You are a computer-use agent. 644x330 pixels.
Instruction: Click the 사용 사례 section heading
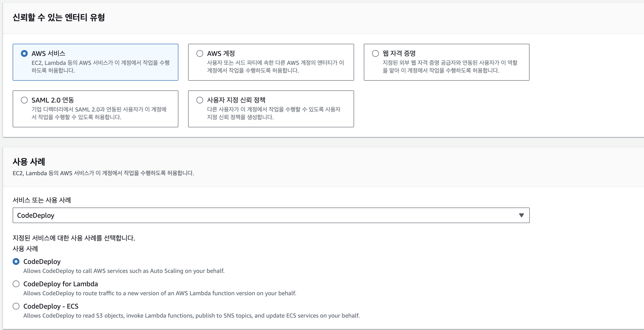tap(28, 162)
